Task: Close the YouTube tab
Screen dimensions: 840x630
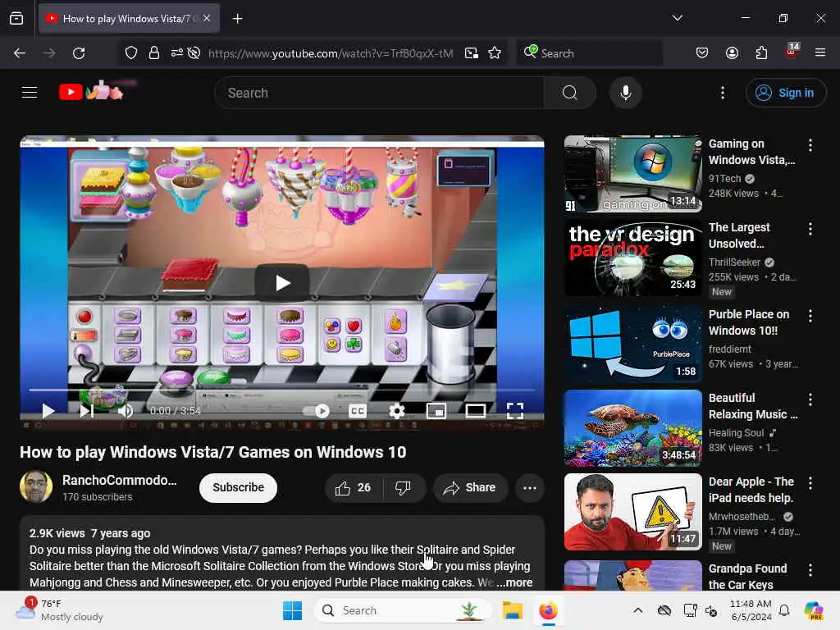Action: (207, 19)
